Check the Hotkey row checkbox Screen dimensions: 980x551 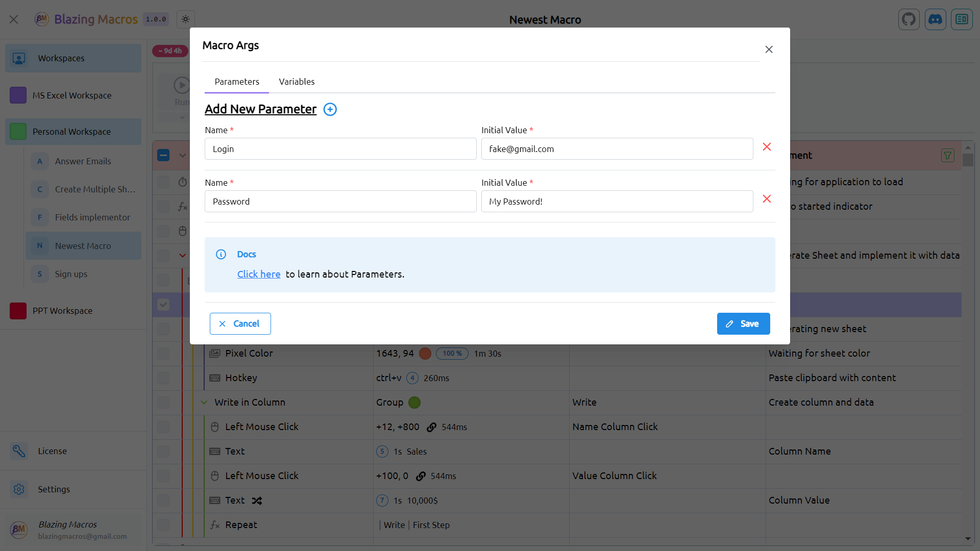[163, 378]
